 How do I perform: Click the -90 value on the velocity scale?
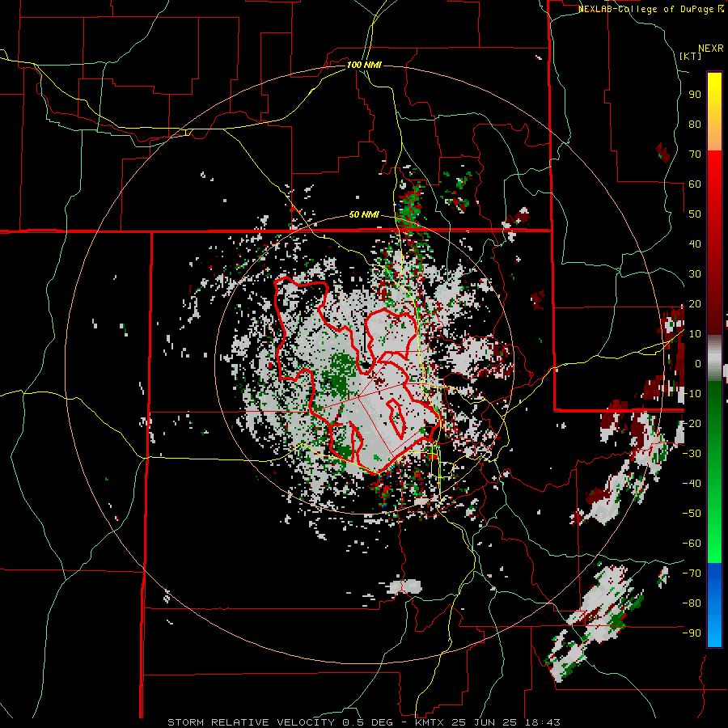(x=692, y=633)
